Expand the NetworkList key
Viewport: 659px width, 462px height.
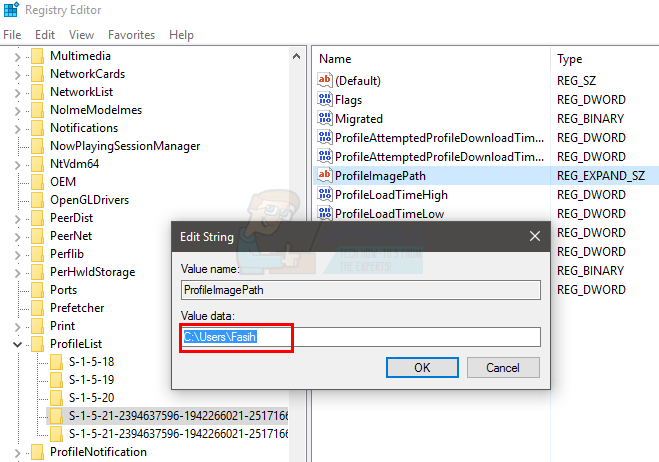pos(17,93)
